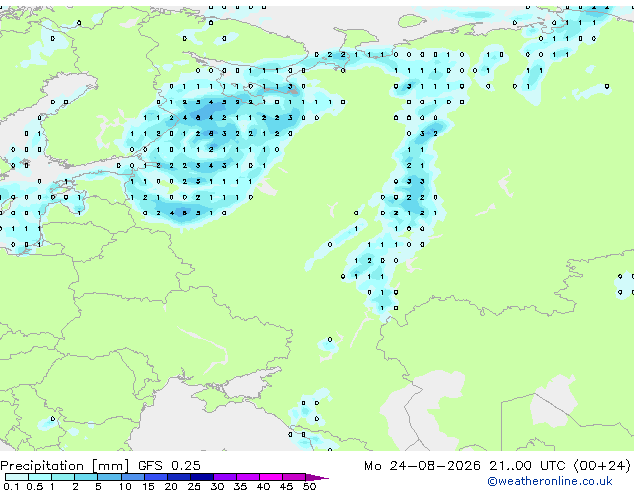The height and width of the screenshot is (490, 634).
Task: Click the "Mo 24-08-2026" date text
Action: pos(422,466)
